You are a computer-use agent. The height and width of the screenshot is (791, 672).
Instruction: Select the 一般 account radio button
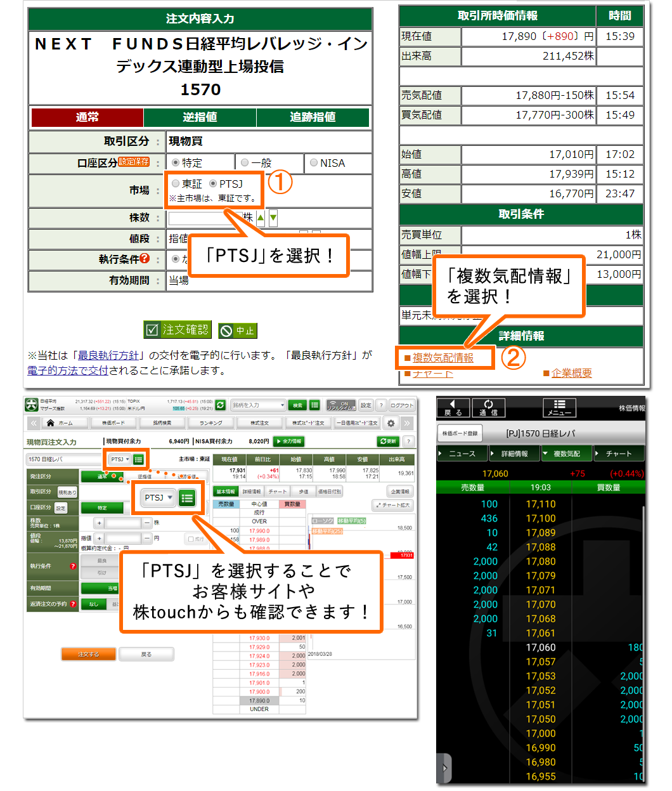[245, 162]
